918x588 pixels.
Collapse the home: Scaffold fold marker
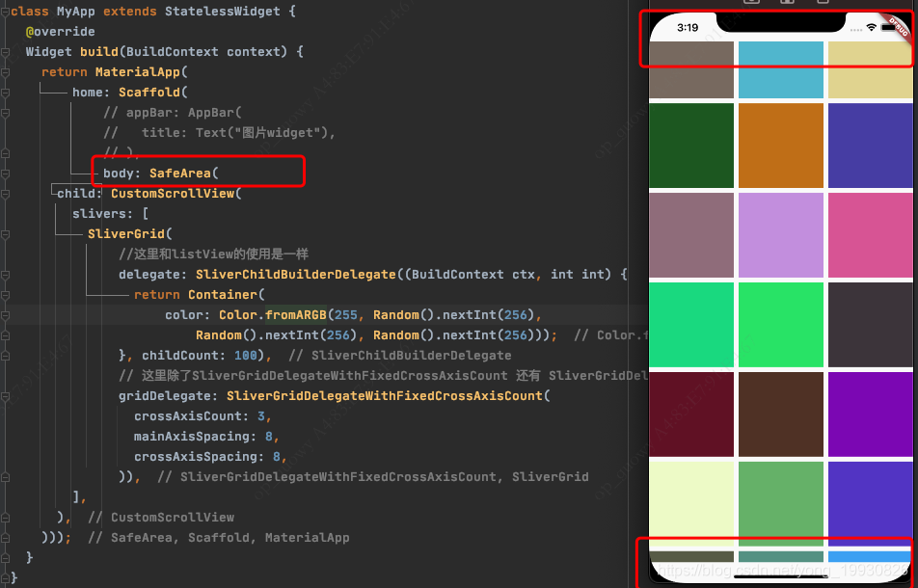(5, 93)
